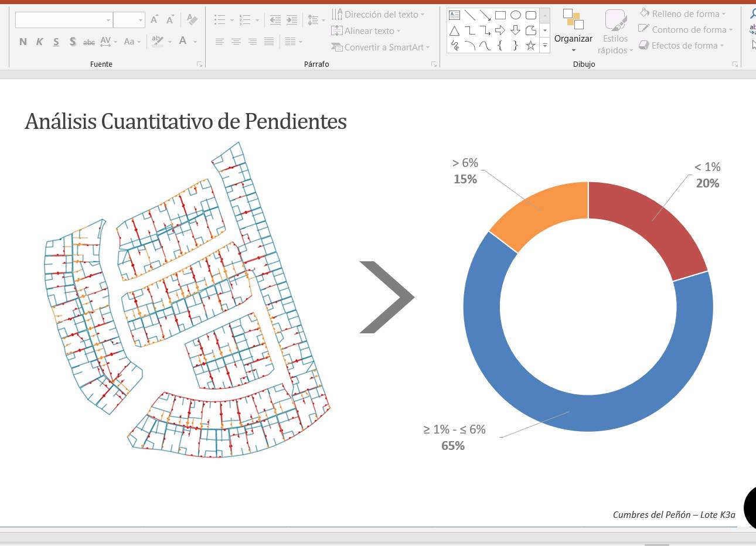756x546 pixels.
Task: Select text box shape
Action: (454, 15)
